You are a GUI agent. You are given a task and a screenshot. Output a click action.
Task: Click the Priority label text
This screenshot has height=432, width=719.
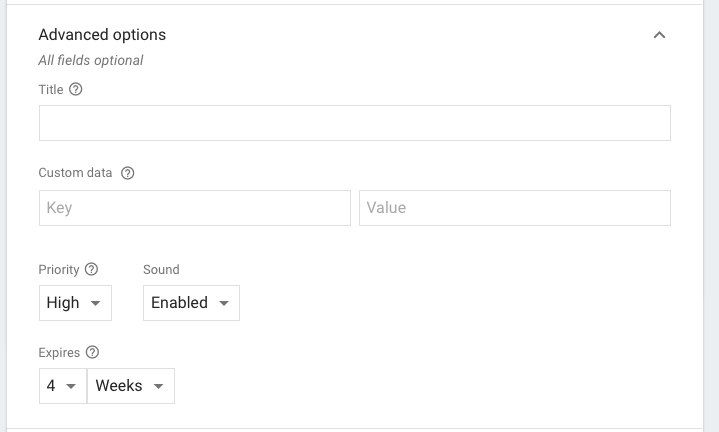coord(59,270)
